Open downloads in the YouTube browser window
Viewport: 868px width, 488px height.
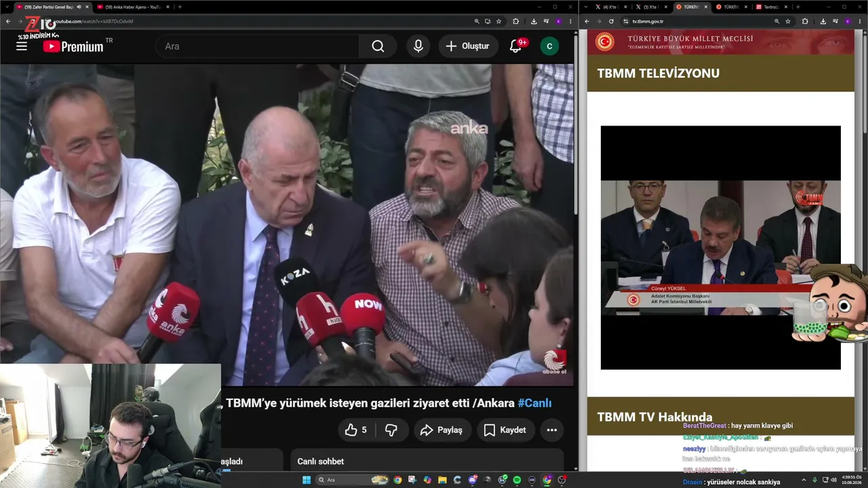click(x=534, y=22)
